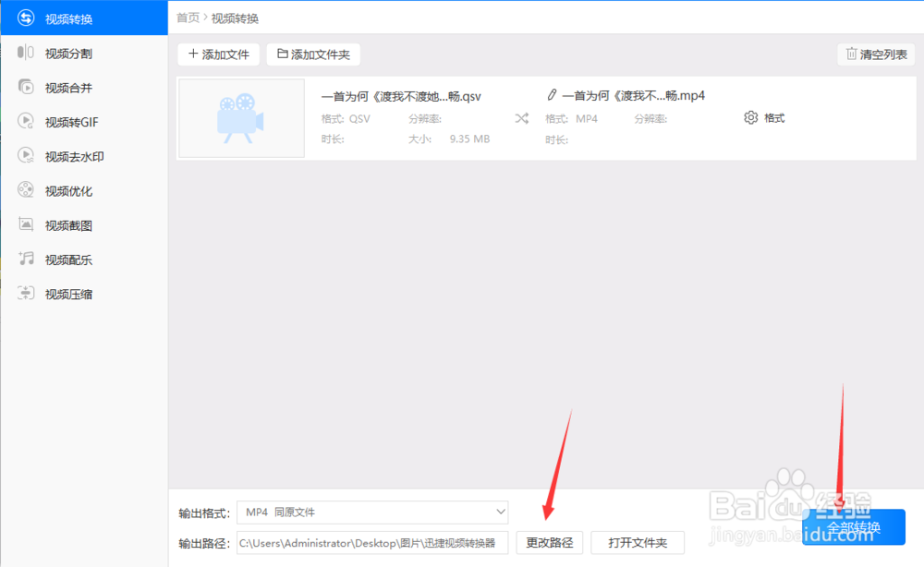Go to 首页 breadcrumb link

(188, 18)
